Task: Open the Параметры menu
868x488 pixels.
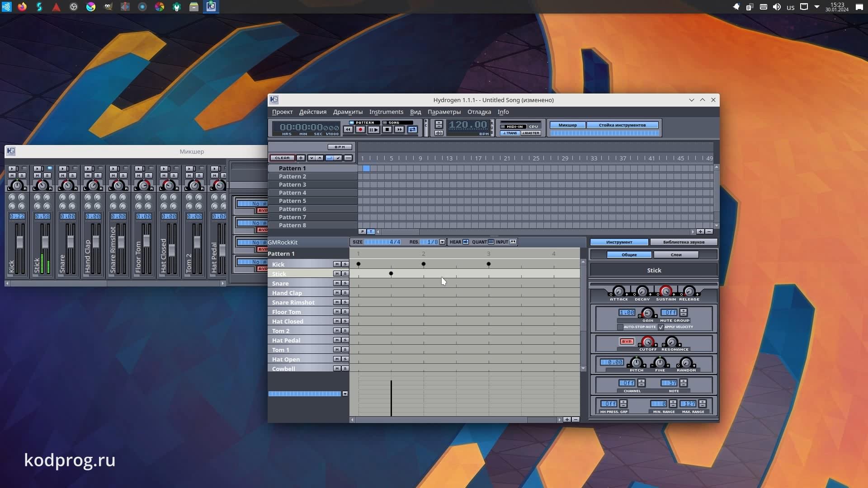Action: [444, 112]
